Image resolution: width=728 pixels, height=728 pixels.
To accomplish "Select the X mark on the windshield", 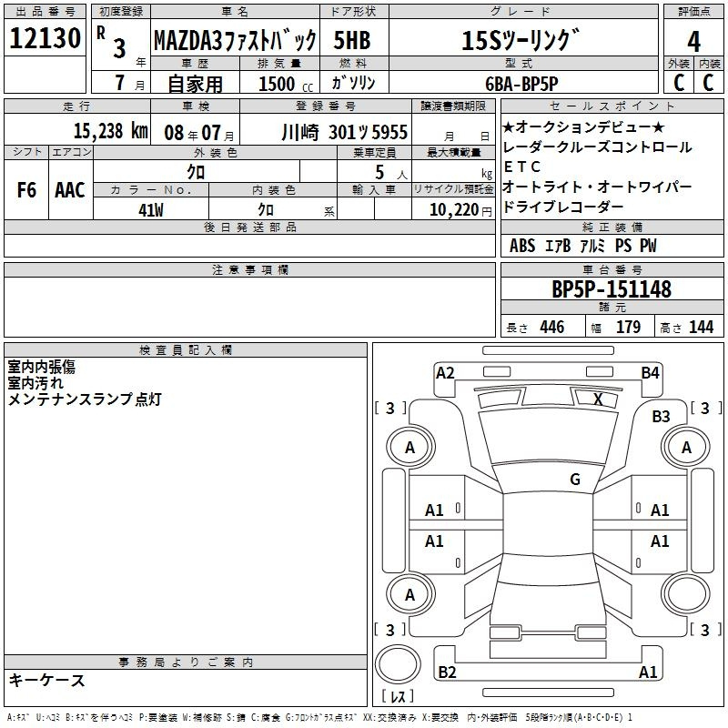I will click(598, 399).
